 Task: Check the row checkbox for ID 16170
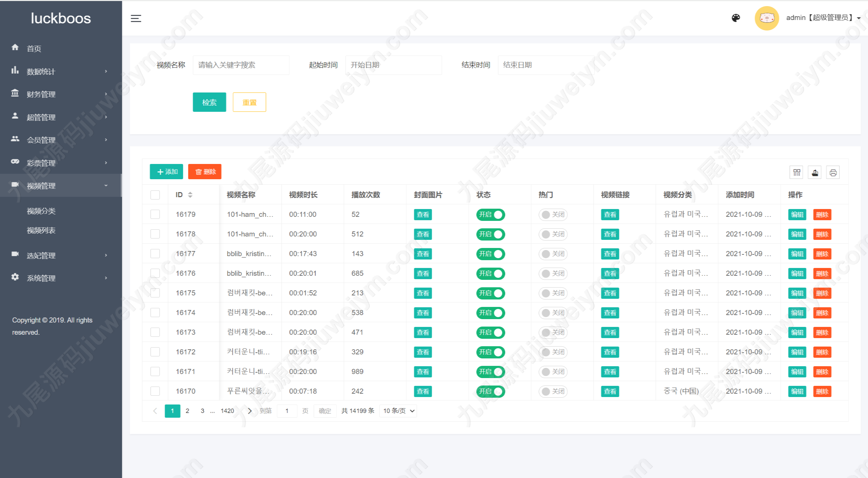155,391
